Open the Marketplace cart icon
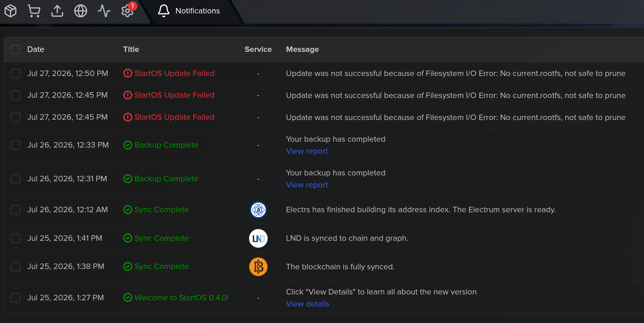Screen dimensions: 644x323 pos(34,11)
